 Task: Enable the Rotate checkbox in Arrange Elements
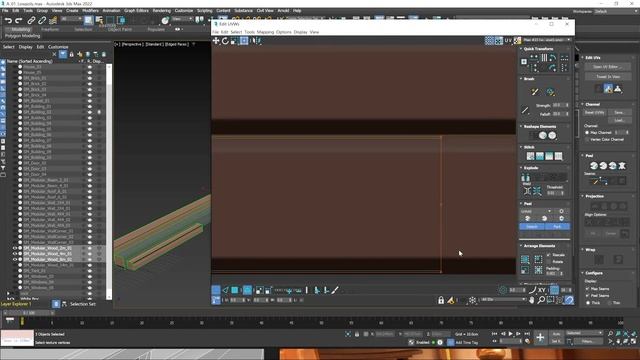(549, 262)
